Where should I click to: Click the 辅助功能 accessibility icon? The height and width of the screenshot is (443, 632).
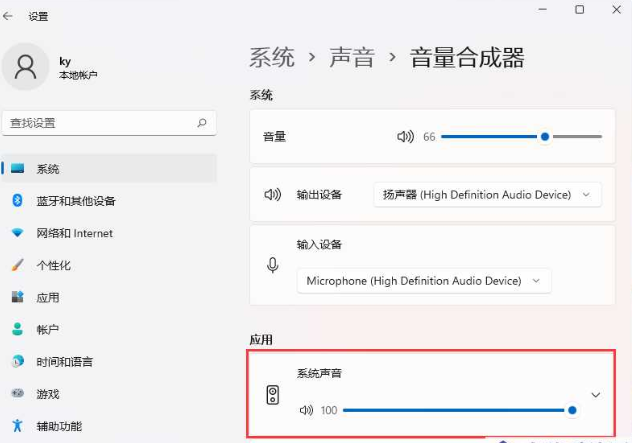pyautogui.click(x=17, y=425)
